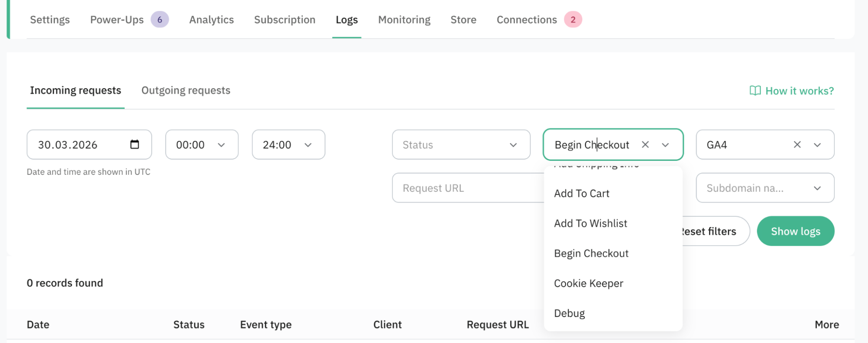
Task: Click the Reset filters button
Action: [716, 231]
